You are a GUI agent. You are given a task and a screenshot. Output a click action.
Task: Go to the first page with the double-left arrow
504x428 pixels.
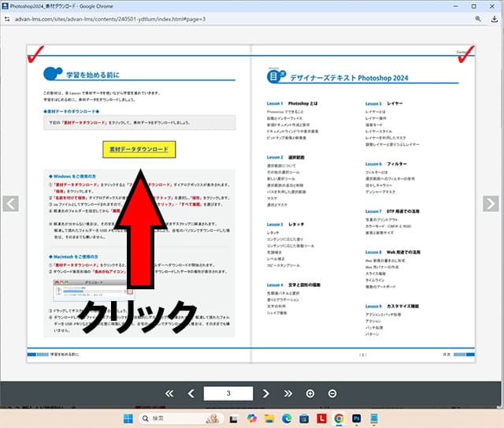click(169, 393)
